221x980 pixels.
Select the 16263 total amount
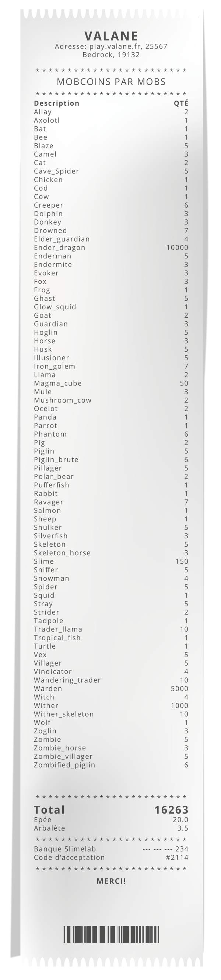[172, 810]
